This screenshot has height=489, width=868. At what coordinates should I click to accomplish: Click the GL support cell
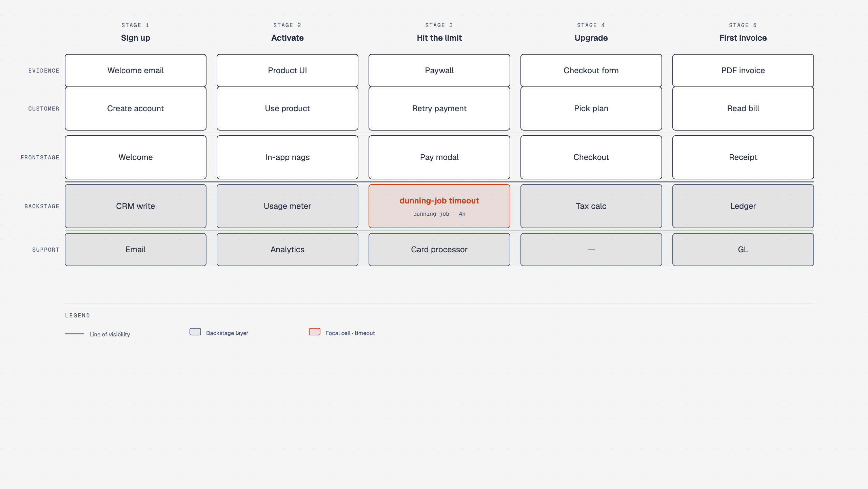point(743,250)
